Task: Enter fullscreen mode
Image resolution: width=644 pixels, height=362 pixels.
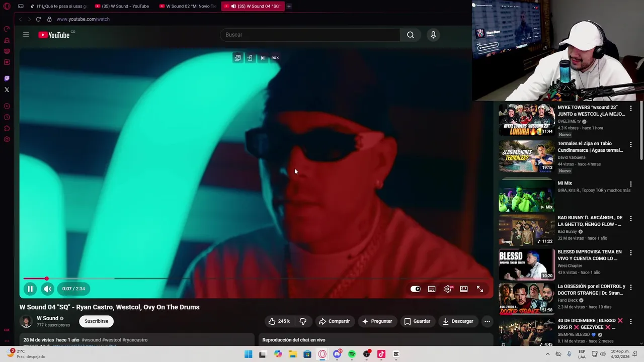Action: point(480,289)
